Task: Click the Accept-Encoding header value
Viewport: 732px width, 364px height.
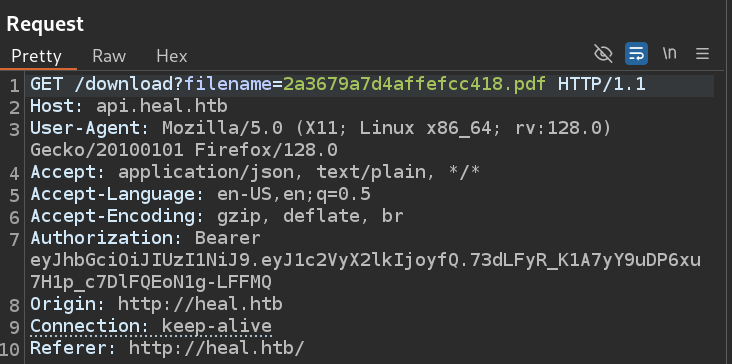Action: [x=310, y=217]
